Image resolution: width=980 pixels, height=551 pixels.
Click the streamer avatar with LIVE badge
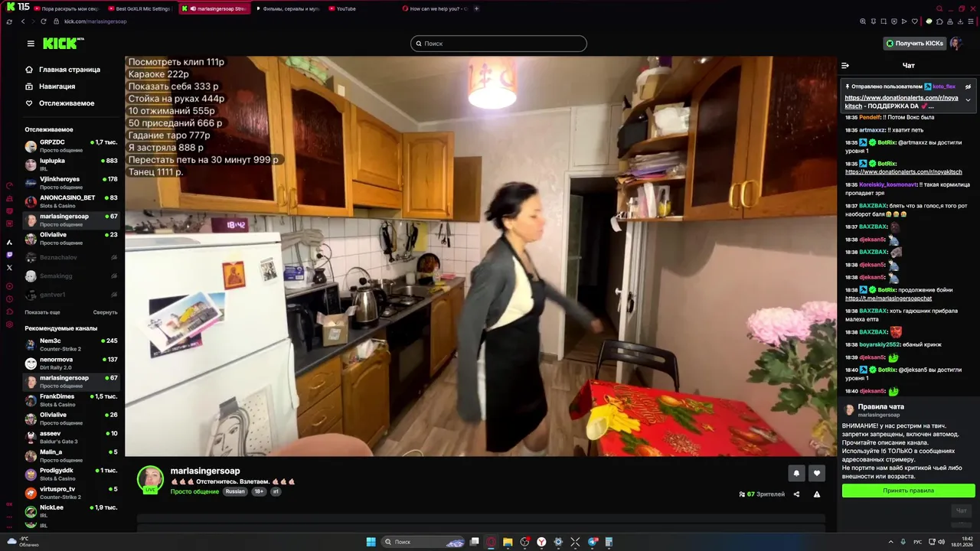tap(150, 480)
